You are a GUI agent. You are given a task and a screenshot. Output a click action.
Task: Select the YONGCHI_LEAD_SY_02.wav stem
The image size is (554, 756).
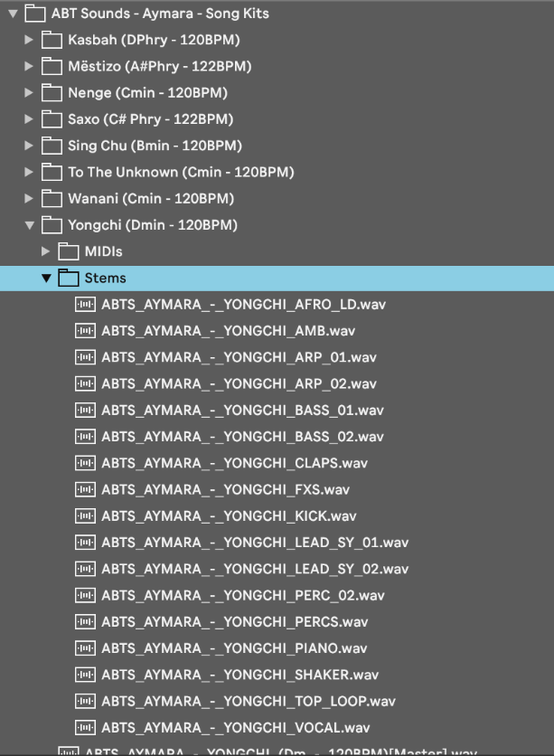click(x=254, y=569)
